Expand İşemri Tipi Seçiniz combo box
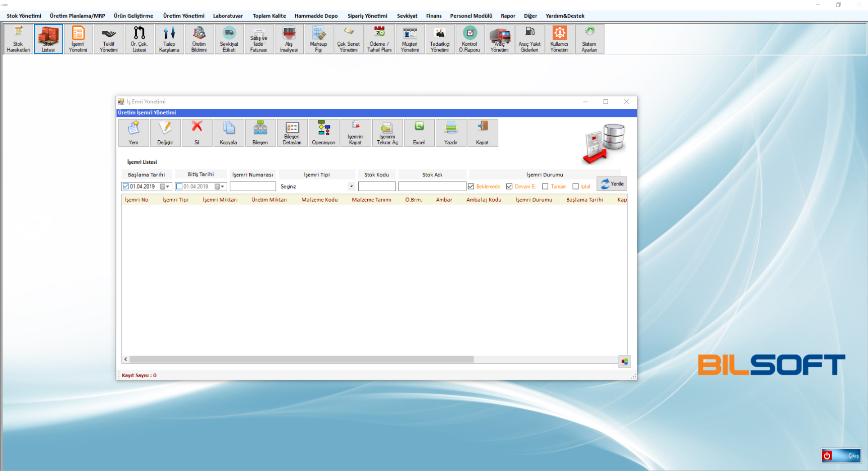The width and height of the screenshot is (868, 471). pyautogui.click(x=352, y=187)
